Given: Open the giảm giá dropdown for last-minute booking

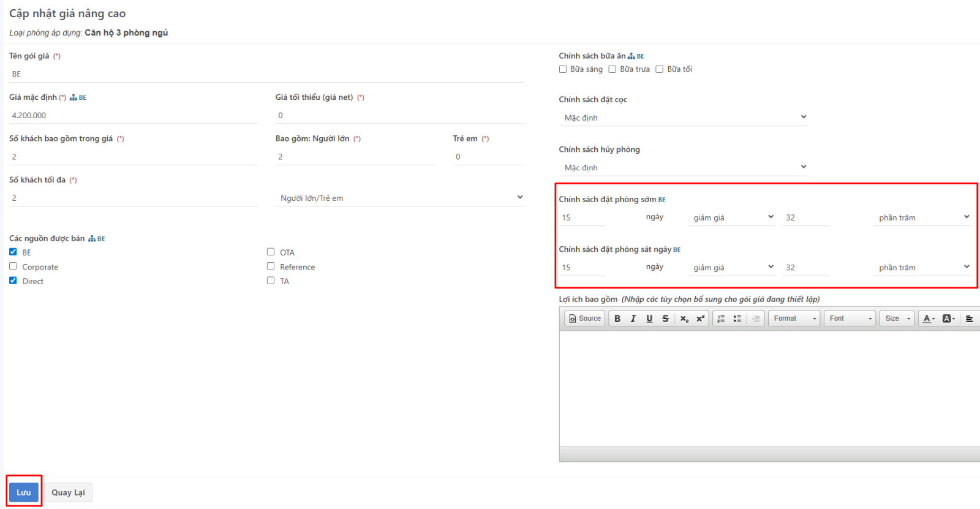Looking at the screenshot, I should coord(733,268).
